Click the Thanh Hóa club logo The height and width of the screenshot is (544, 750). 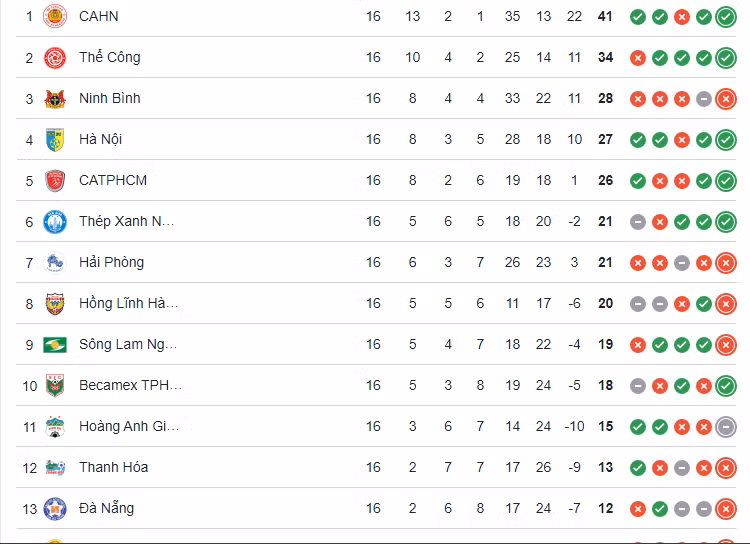pos(55,467)
